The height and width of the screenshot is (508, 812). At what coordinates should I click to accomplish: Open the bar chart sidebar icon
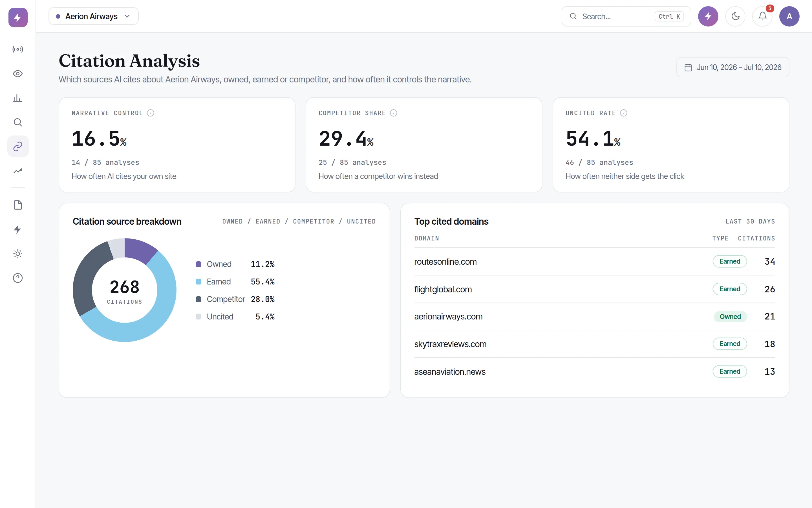(x=18, y=98)
